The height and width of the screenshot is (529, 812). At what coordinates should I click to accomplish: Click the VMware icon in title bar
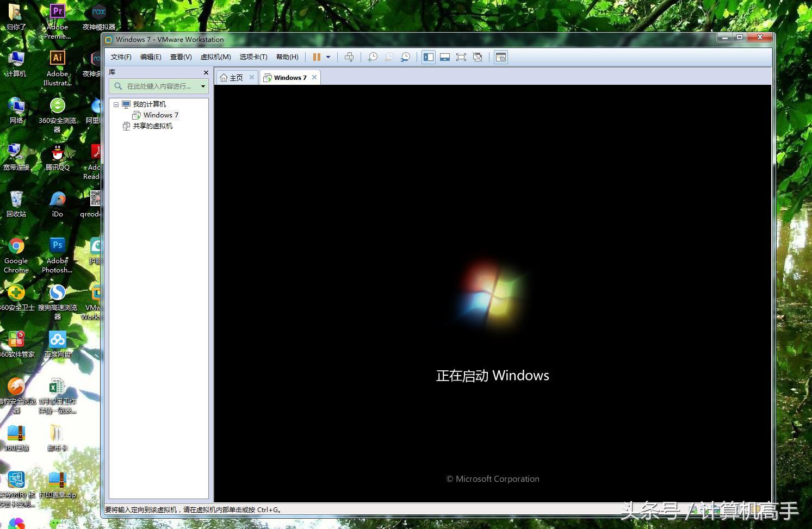[109, 40]
